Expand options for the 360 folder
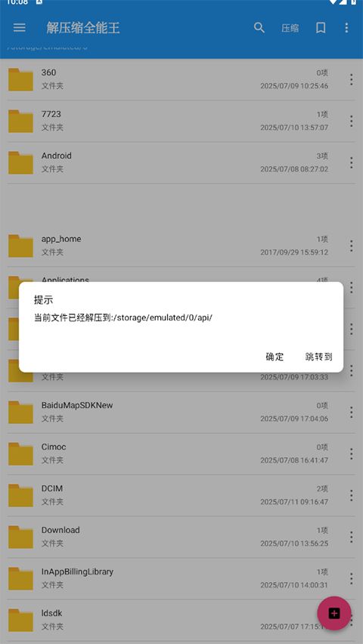This screenshot has height=644, width=363. point(351,79)
